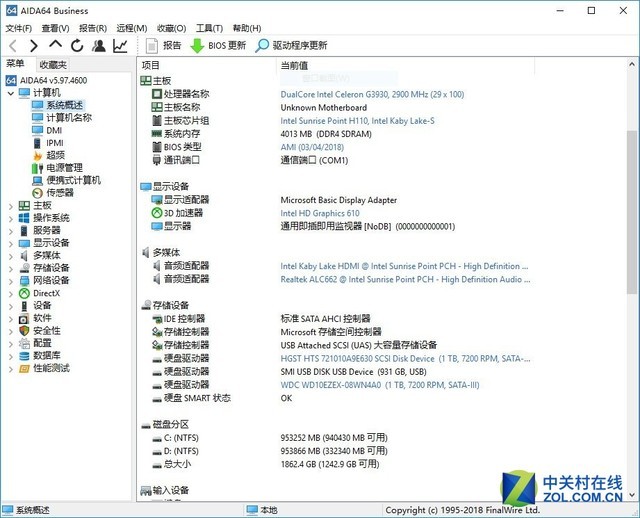Click the Forward navigation arrow
Viewport: 640px width, 518px height.
[34, 45]
